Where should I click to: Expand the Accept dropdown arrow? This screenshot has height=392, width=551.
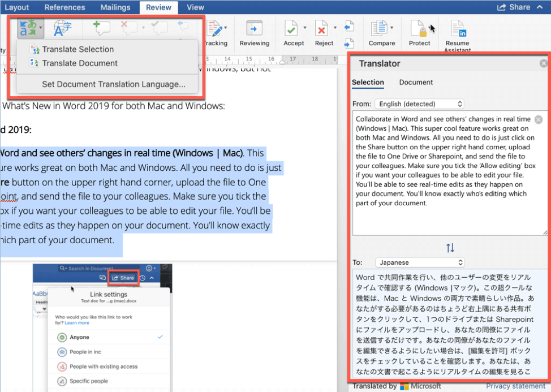305,28
